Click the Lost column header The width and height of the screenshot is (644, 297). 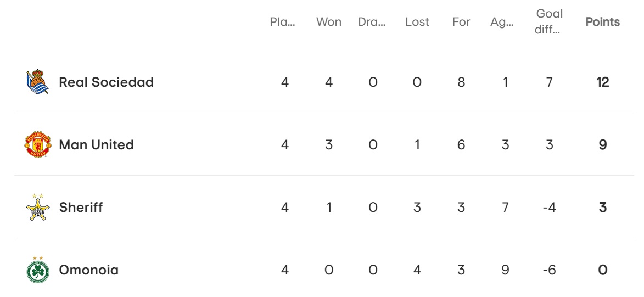click(x=417, y=22)
